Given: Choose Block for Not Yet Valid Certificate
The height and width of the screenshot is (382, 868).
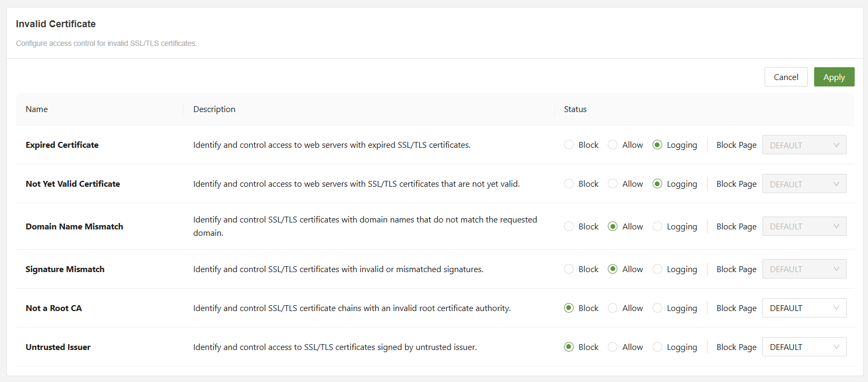Looking at the screenshot, I should pyautogui.click(x=569, y=184).
